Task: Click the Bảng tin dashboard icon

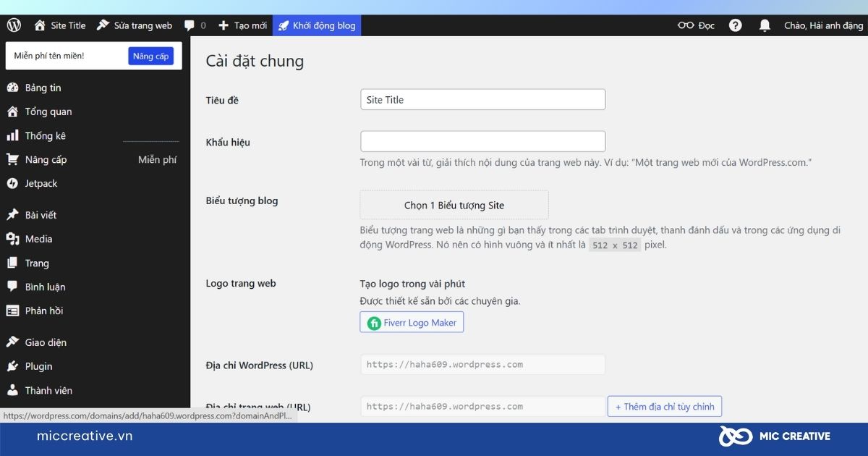Action: (x=12, y=88)
